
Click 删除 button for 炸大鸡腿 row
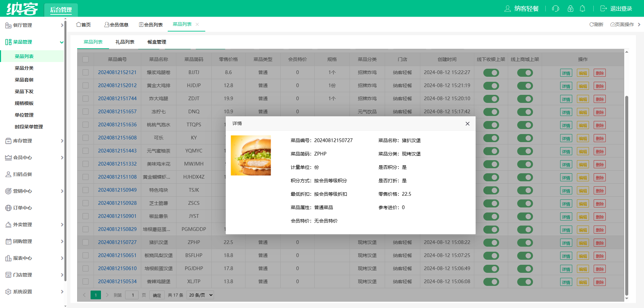[600, 99]
